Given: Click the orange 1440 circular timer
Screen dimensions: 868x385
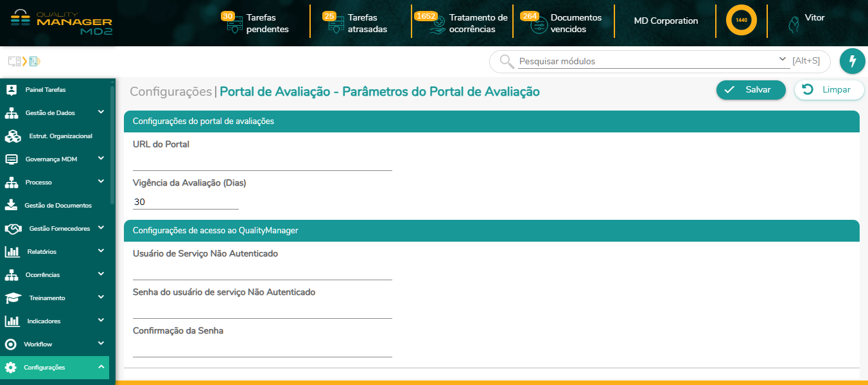Looking at the screenshot, I should click(x=741, y=21).
